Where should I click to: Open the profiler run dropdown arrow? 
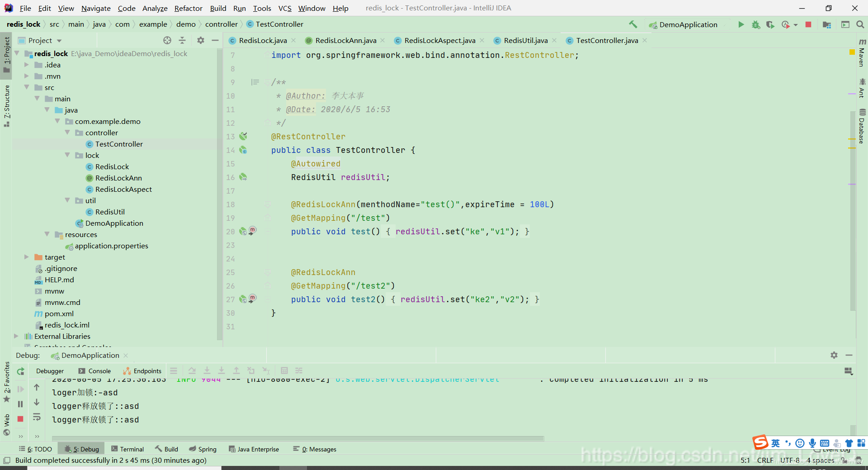click(x=796, y=25)
